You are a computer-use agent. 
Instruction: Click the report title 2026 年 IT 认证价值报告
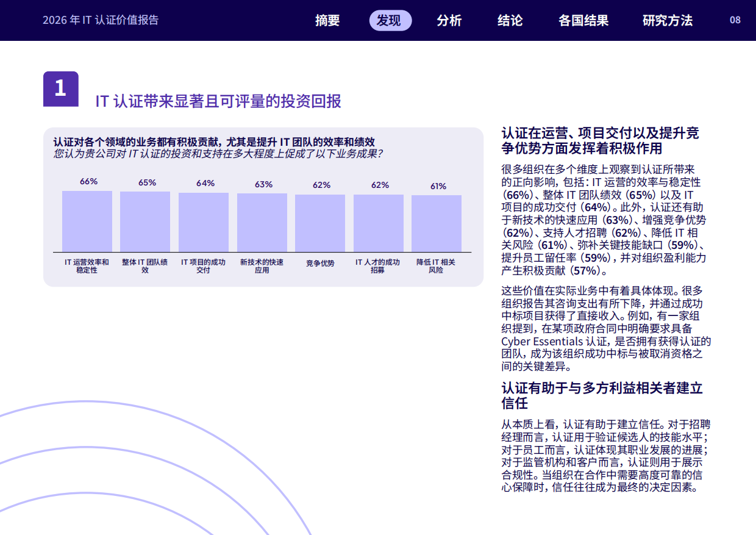(x=101, y=20)
